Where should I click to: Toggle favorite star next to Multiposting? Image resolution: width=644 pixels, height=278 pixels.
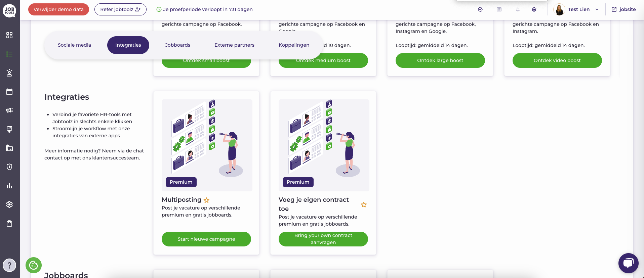pos(207,200)
